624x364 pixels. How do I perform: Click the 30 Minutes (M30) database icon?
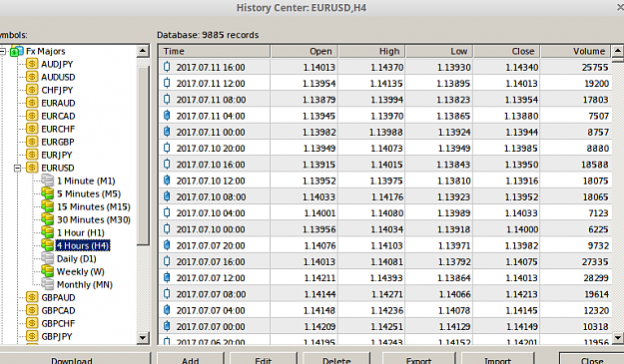[47, 219]
